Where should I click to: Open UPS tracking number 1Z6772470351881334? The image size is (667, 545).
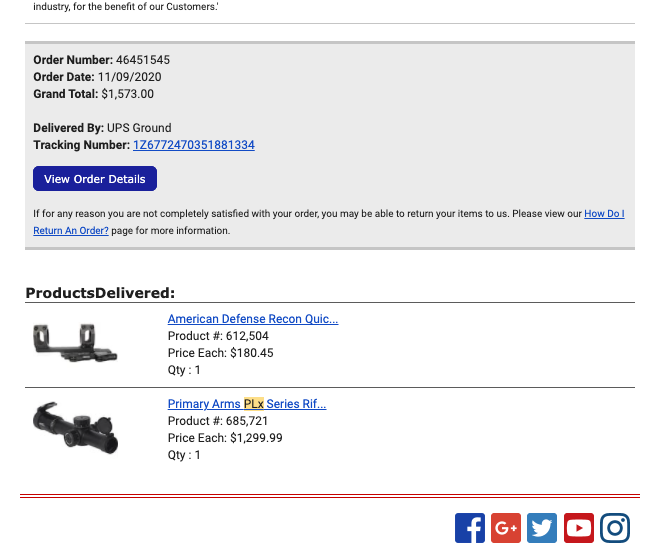click(194, 145)
